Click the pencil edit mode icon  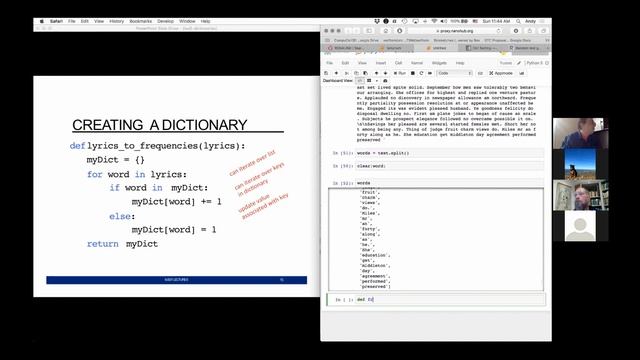click(519, 63)
